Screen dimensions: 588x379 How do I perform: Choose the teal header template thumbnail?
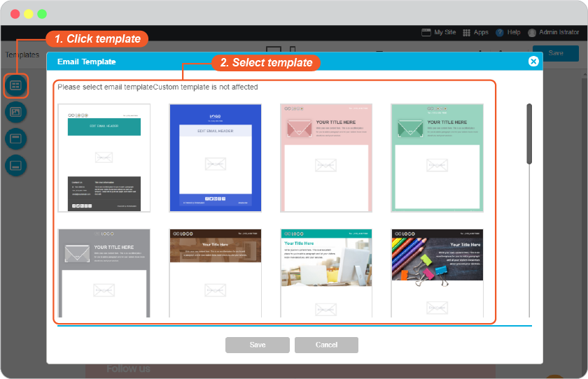pyautogui.click(x=104, y=158)
